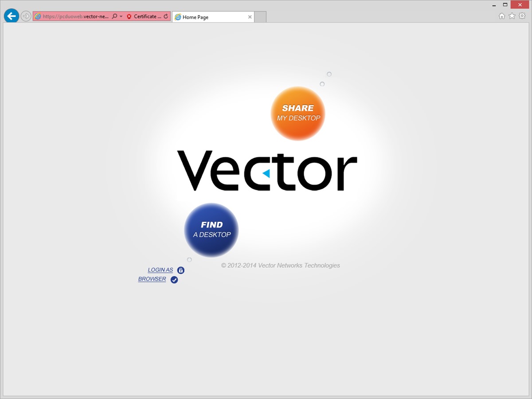Open Favorites with the star icon

tap(512, 16)
